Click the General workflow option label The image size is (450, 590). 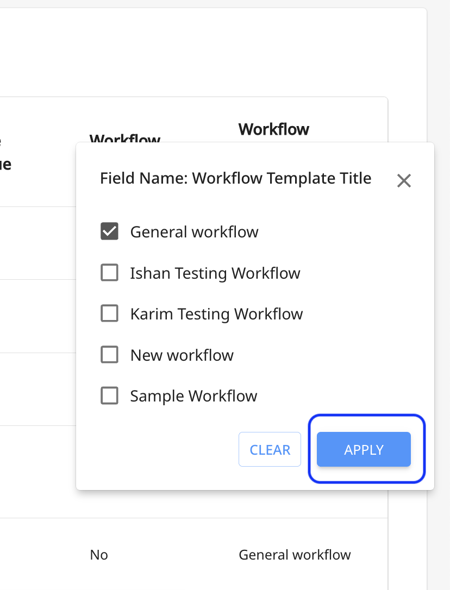(194, 232)
